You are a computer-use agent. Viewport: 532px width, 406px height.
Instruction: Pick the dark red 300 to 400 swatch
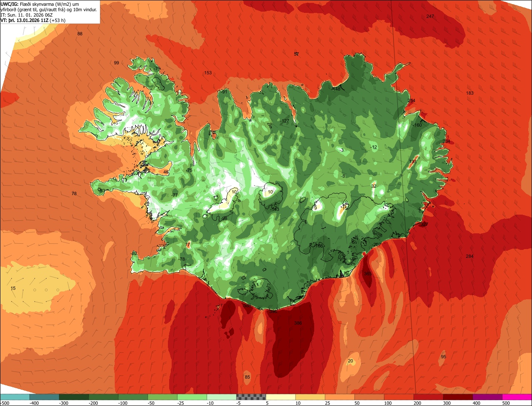[457, 397]
